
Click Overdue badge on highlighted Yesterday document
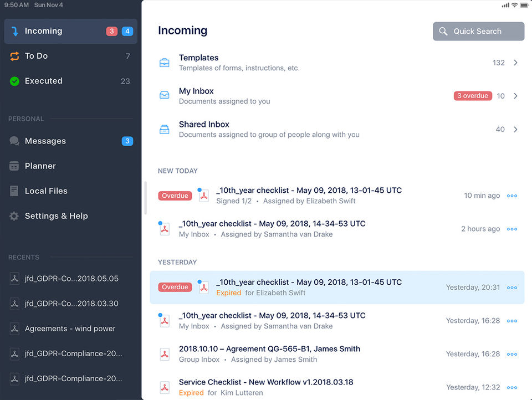pos(175,287)
